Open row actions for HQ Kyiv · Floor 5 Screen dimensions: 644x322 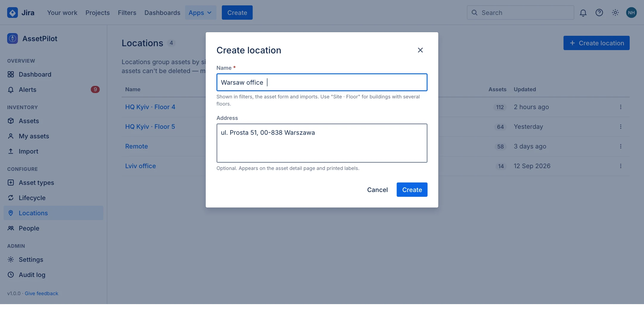point(621,126)
